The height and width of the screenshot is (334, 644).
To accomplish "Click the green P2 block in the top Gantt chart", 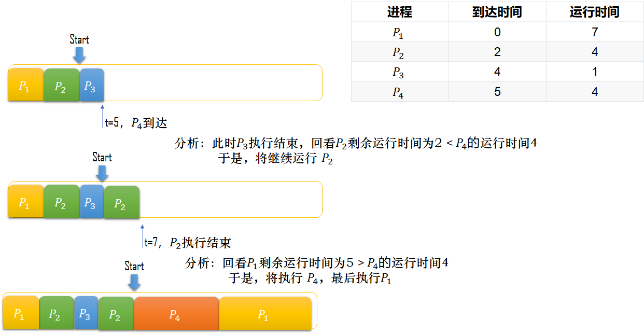I will tap(61, 85).
